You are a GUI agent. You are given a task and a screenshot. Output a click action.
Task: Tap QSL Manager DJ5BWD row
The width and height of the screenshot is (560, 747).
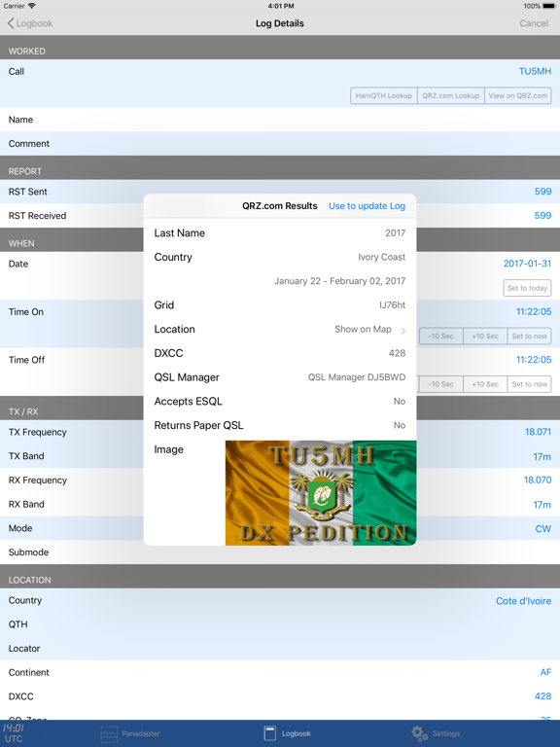[x=280, y=377]
